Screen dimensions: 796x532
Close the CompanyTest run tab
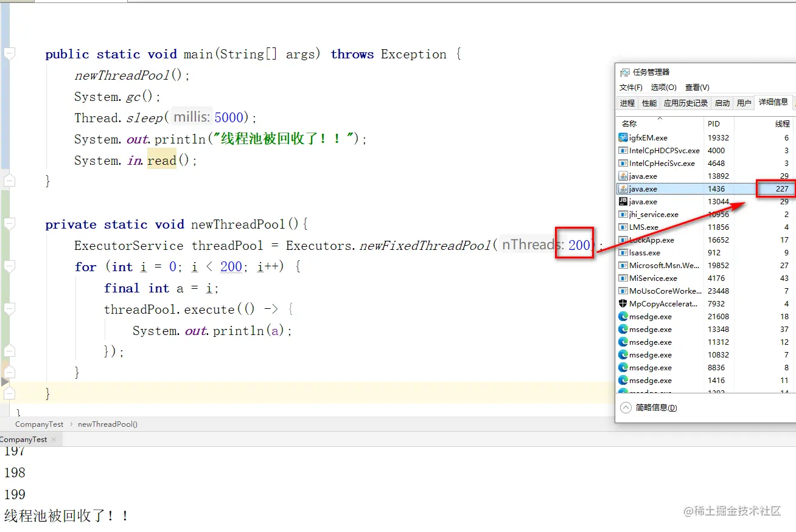click(54, 439)
